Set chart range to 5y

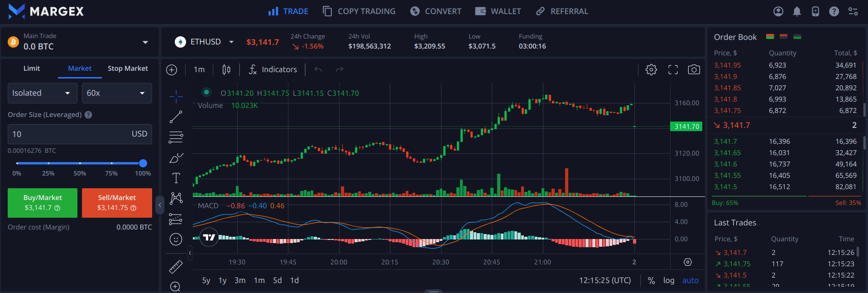(206, 280)
